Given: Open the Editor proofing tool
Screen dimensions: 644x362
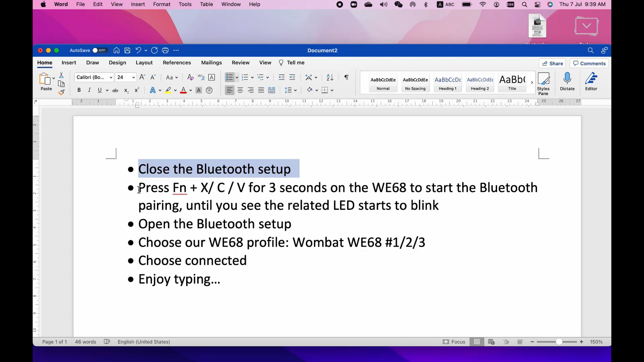Looking at the screenshot, I should [591, 82].
